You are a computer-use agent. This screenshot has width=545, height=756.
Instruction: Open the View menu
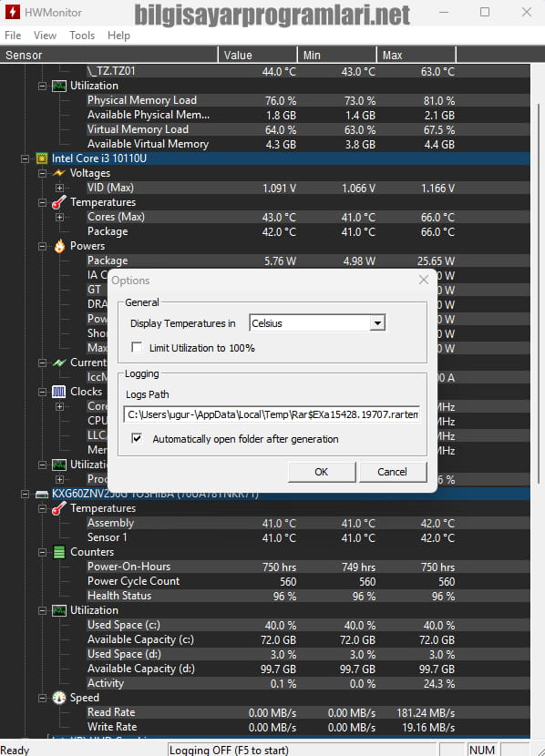pyautogui.click(x=45, y=36)
